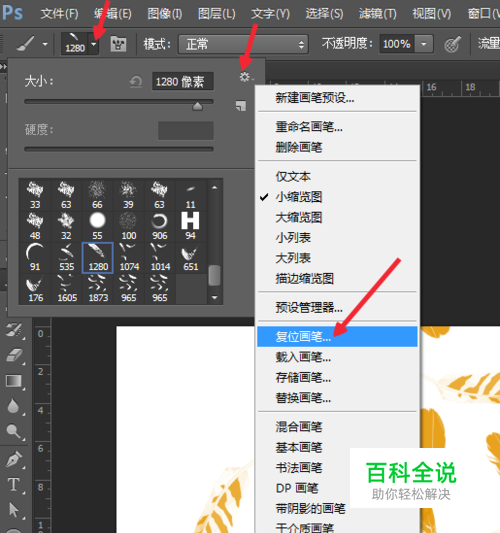Select the 1873 brush thumbnail
Viewport: 500px width, 533px height.
98,289
